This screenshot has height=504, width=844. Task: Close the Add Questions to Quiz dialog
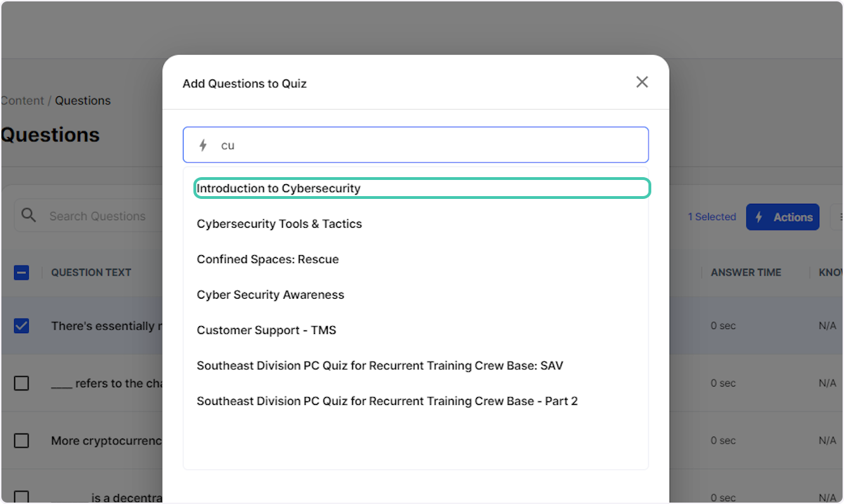click(x=641, y=82)
